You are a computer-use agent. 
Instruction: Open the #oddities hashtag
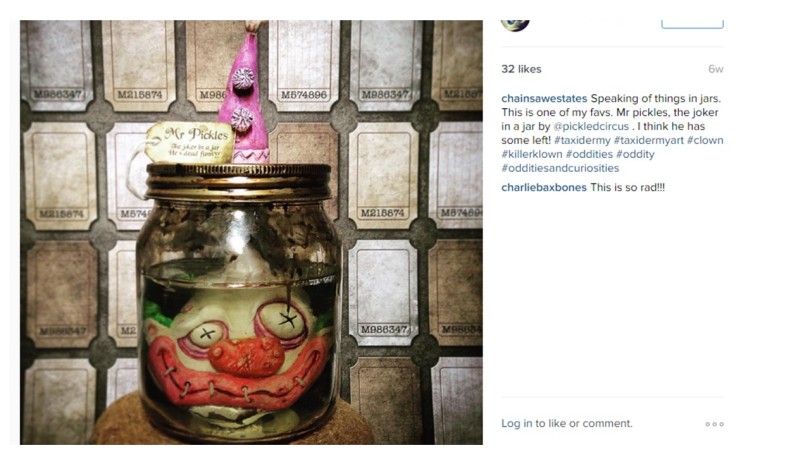589,154
